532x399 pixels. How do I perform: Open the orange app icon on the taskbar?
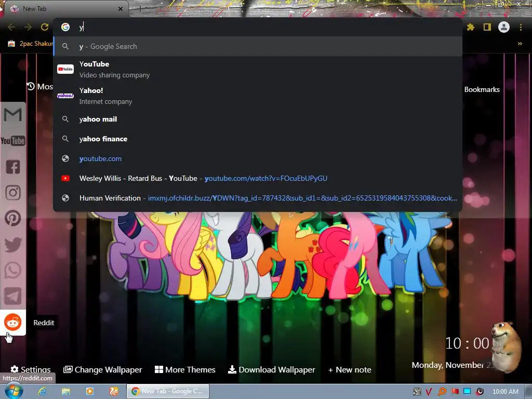pos(114,391)
